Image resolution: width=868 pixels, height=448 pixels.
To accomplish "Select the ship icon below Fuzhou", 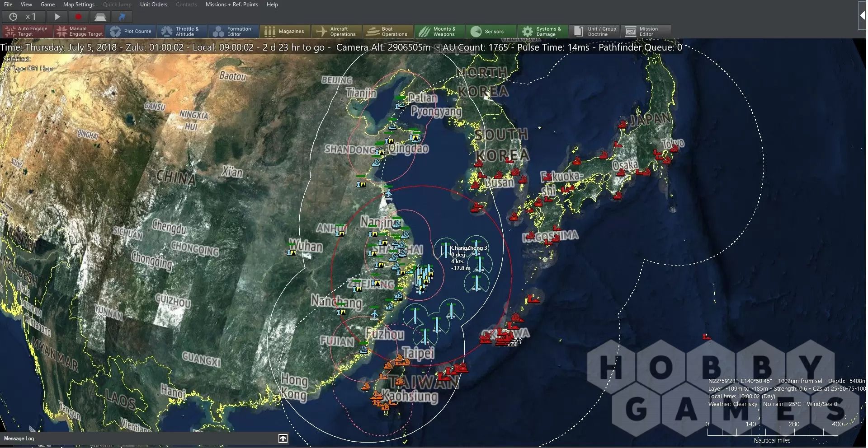I will [x=363, y=349].
